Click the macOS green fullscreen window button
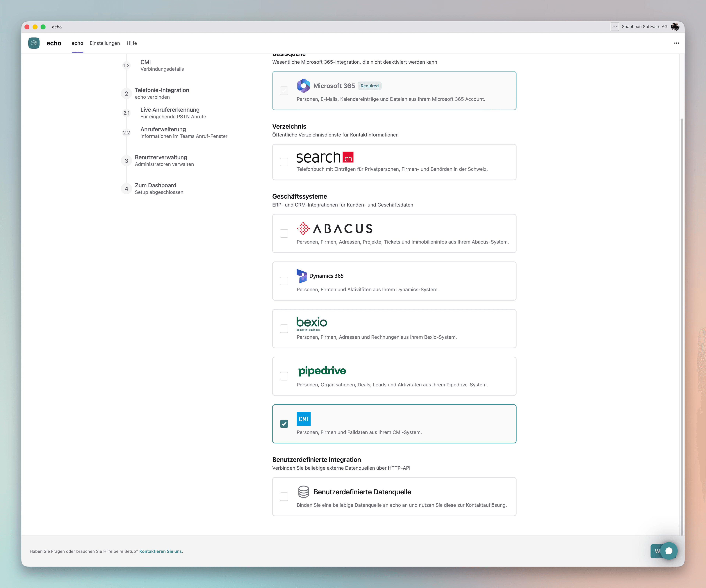The image size is (706, 588). tap(43, 27)
